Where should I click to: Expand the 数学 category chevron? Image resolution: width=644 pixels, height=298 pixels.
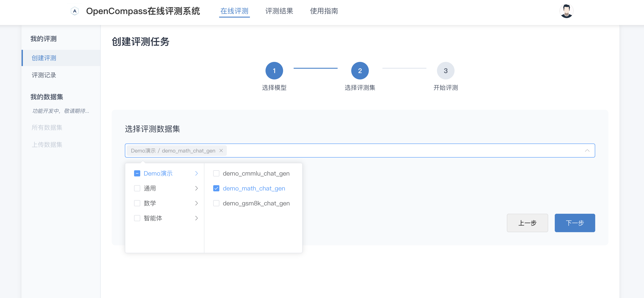coord(196,203)
